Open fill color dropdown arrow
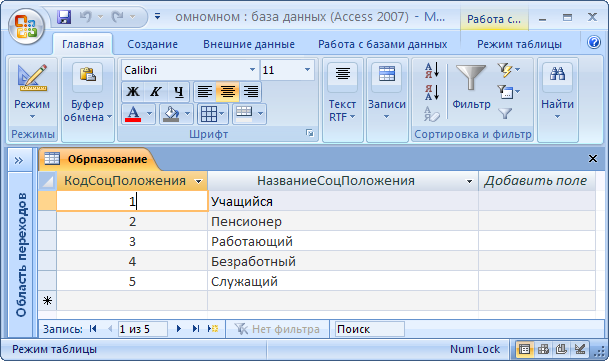 click(188, 114)
